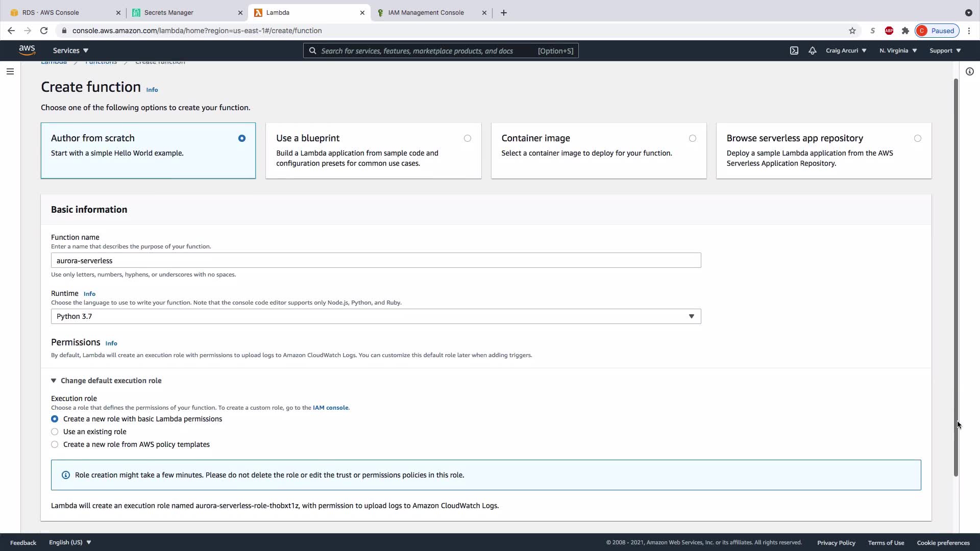Select the Container image option
Screen dimensions: 980x551
pos(692,138)
